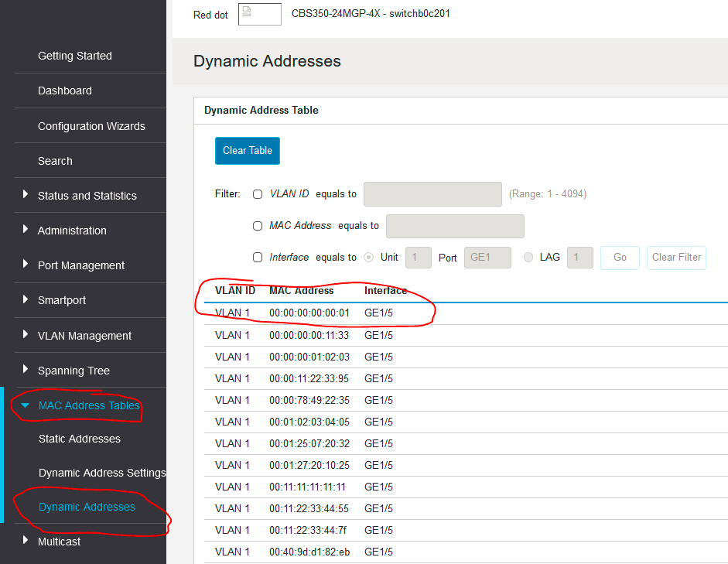Screen dimensions: 728x564
Task: Enable the Interface filter checkbox
Action: click(x=257, y=257)
